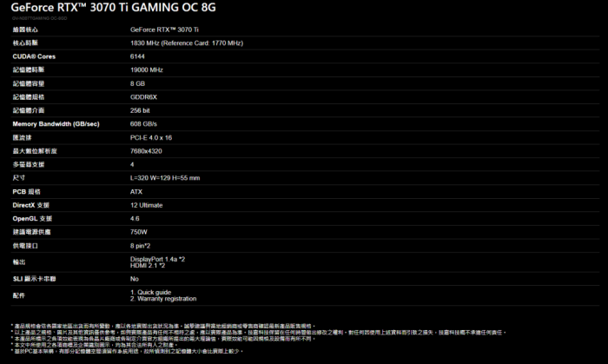Select the '4.6' OpenGL value
This screenshot has height=364, width=608.
(135, 219)
